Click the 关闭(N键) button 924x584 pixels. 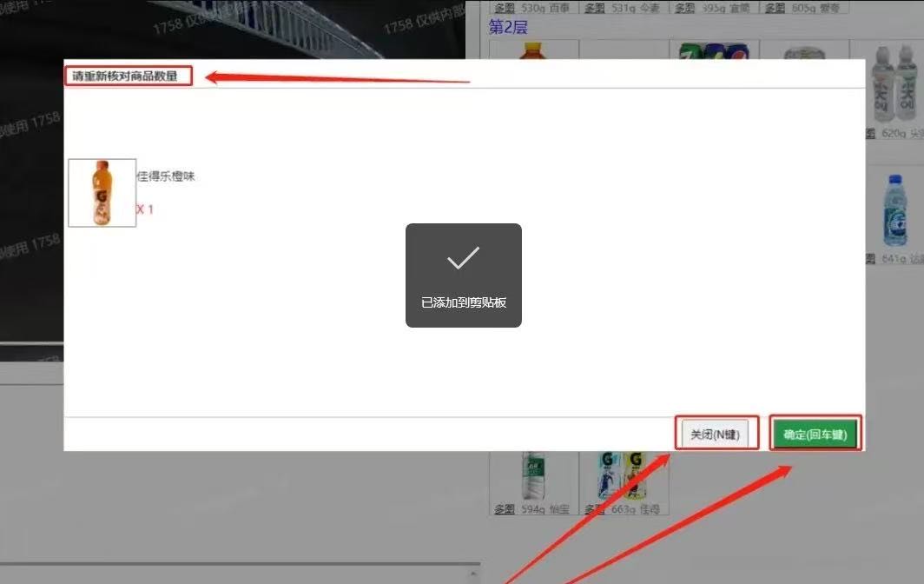point(715,435)
